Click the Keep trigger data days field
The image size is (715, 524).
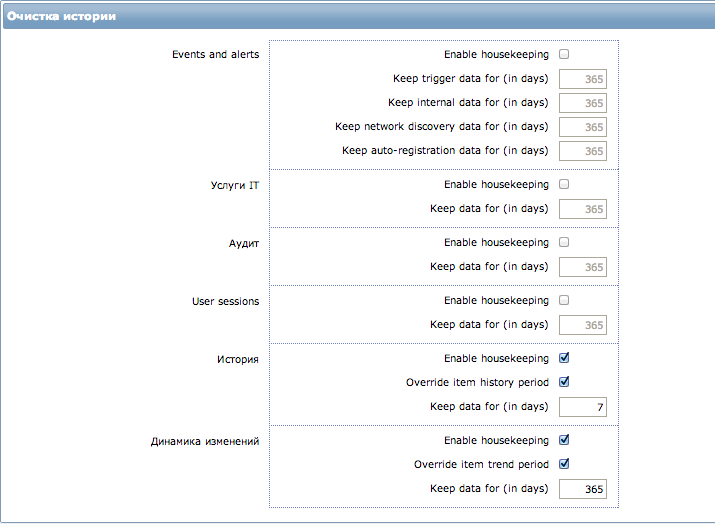click(x=583, y=79)
